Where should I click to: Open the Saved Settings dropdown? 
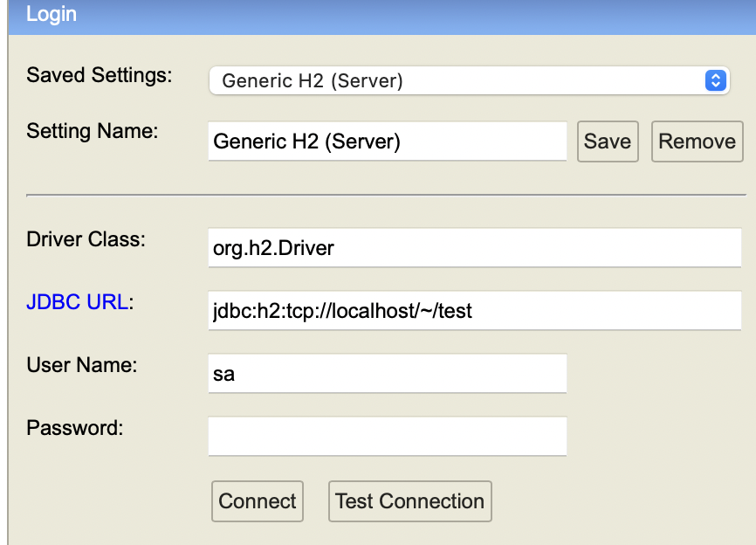469,80
